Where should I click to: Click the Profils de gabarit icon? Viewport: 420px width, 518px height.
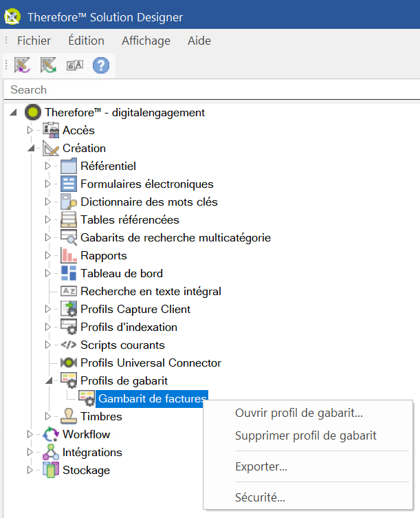69,380
